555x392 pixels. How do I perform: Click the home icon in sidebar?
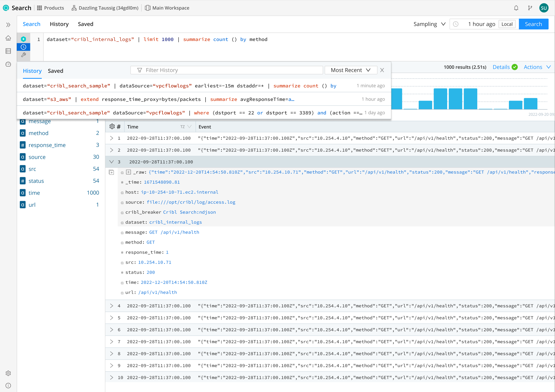click(8, 38)
